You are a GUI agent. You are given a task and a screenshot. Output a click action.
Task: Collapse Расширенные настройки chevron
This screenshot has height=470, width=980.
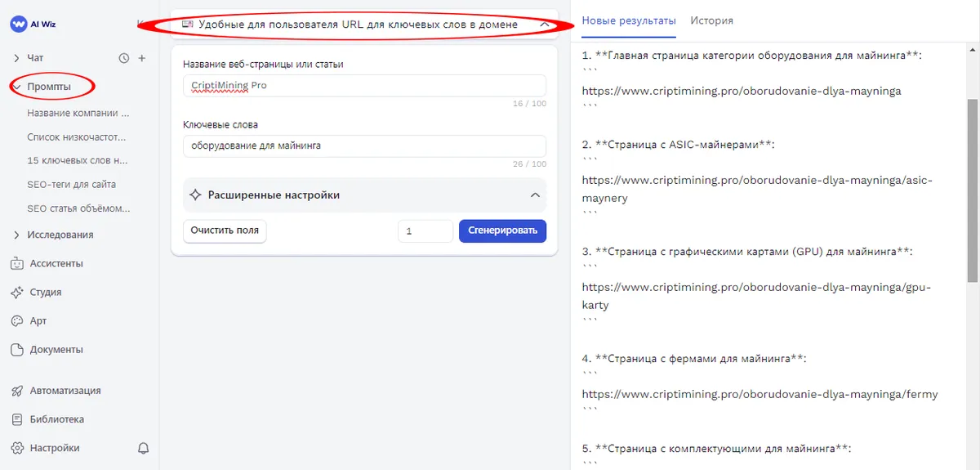pos(535,195)
